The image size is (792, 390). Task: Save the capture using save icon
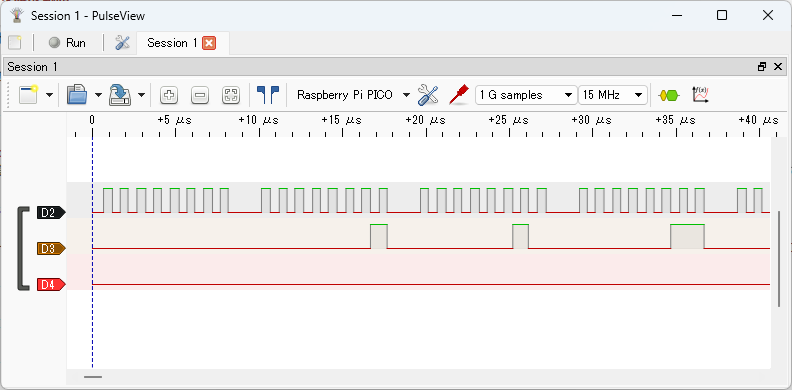point(120,94)
